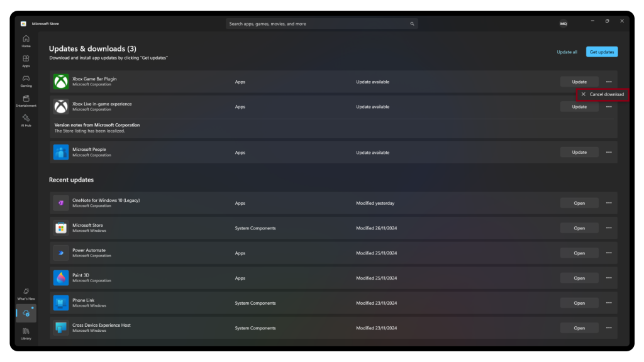Open Entertainment section in sidebar
Screen dimensions: 644x362
tap(26, 101)
